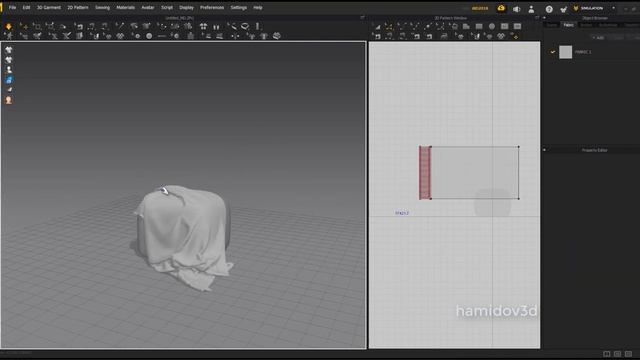Click the avatar figure icon starting 3D toolbar second row

pyautogui.click(x=9, y=36)
